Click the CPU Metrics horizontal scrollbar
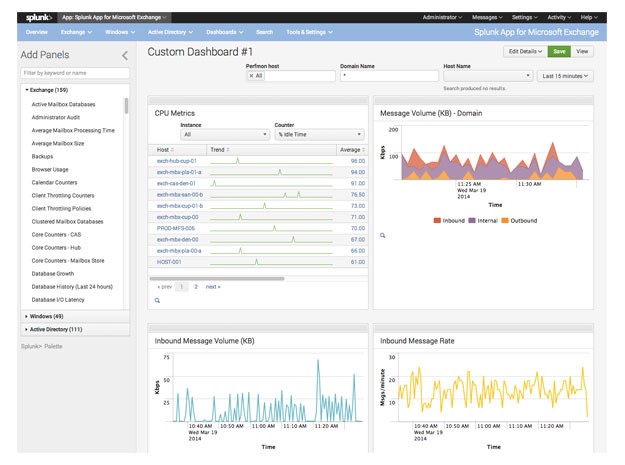The image size is (625, 465). pyautogui.click(x=217, y=279)
